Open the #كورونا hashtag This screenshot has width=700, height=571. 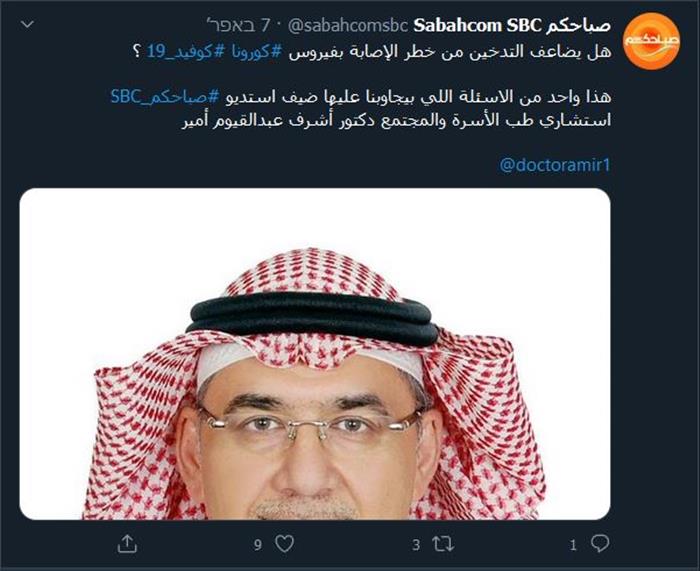249,51
